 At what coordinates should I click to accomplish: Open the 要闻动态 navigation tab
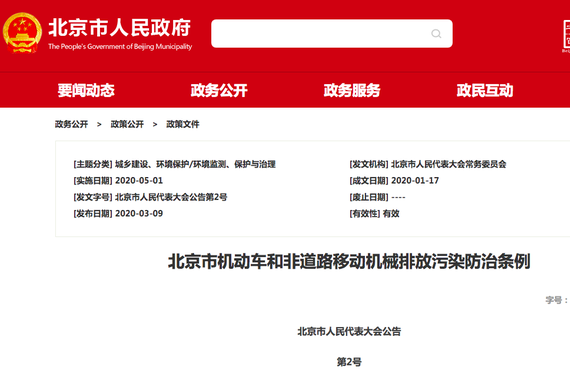click(x=86, y=90)
